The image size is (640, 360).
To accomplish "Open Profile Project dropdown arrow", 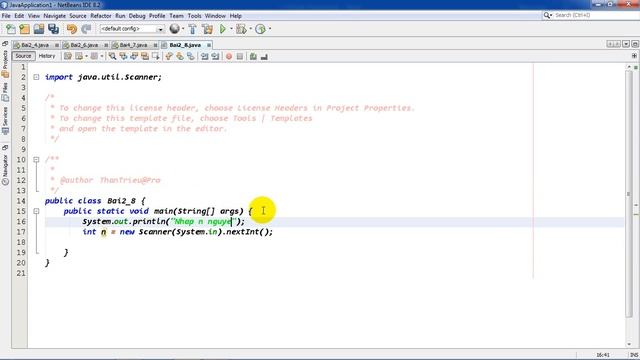I will tap(269, 29).
